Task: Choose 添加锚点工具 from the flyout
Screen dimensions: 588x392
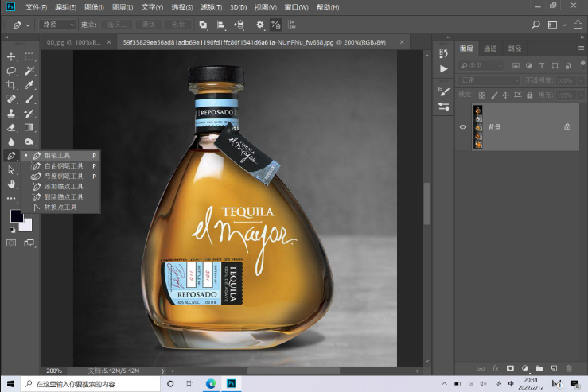Action: [60, 186]
